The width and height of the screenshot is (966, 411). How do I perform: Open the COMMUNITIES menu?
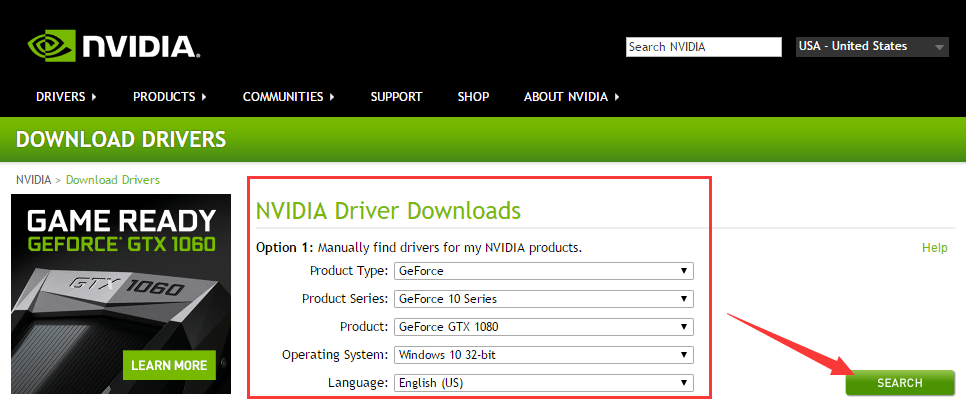click(289, 97)
